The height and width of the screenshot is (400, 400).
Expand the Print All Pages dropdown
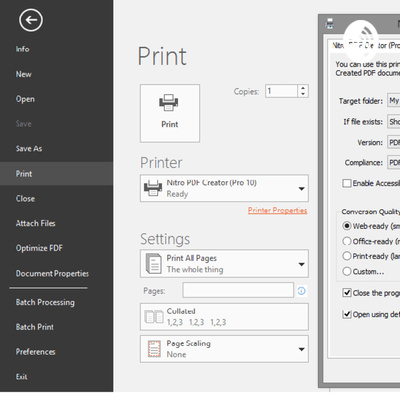pos(224,264)
